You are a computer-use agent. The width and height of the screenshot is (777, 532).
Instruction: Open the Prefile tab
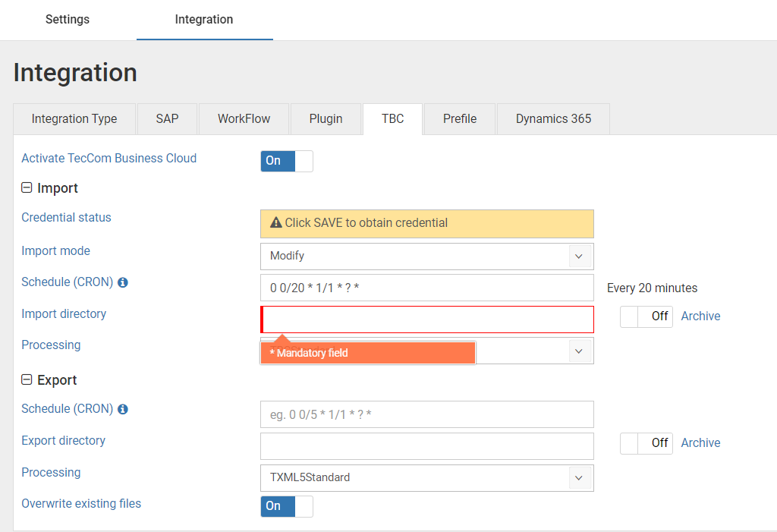point(460,119)
